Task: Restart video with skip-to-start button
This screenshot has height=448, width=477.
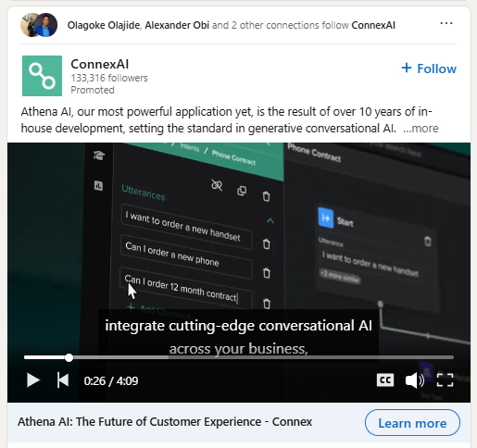Action: 63,380
